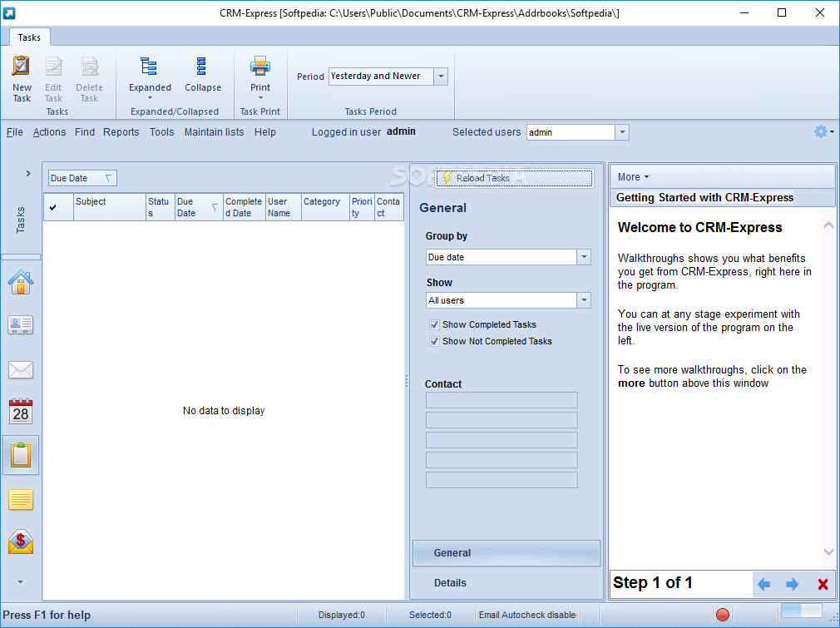The width and height of the screenshot is (840, 628).
Task: Toggle Show Not Completed Tasks checkbox
Action: pos(434,341)
